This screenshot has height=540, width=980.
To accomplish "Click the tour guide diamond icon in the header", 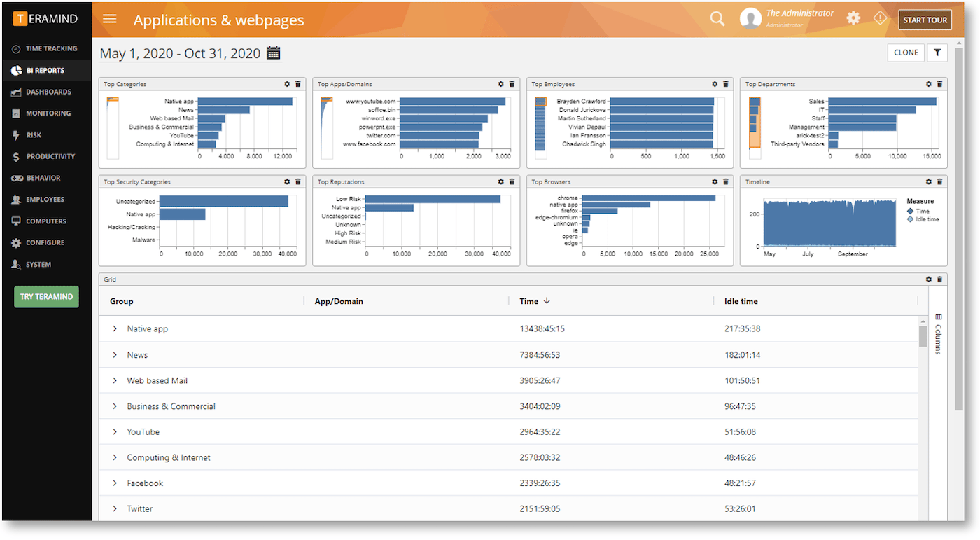I will [x=880, y=18].
